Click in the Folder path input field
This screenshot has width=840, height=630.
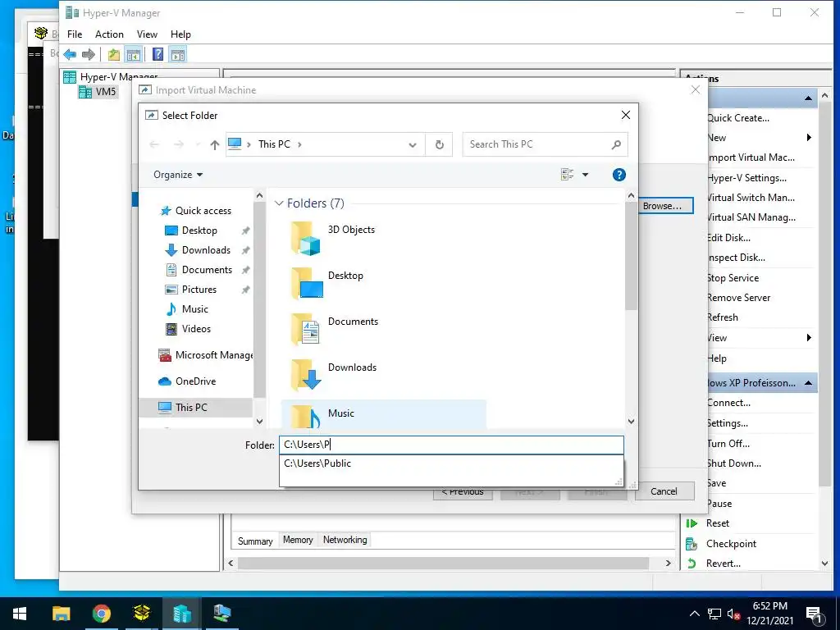pyautogui.click(x=451, y=445)
